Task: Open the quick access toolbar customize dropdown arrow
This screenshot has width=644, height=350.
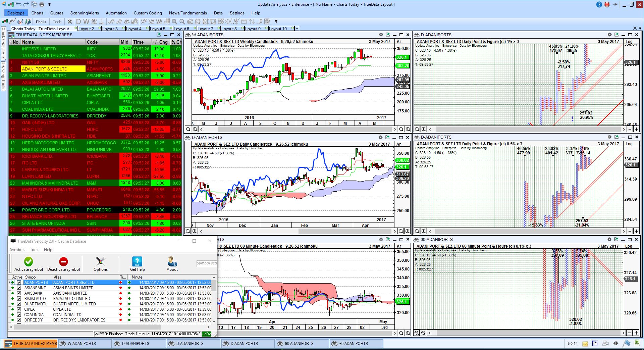Action: (x=49, y=4)
